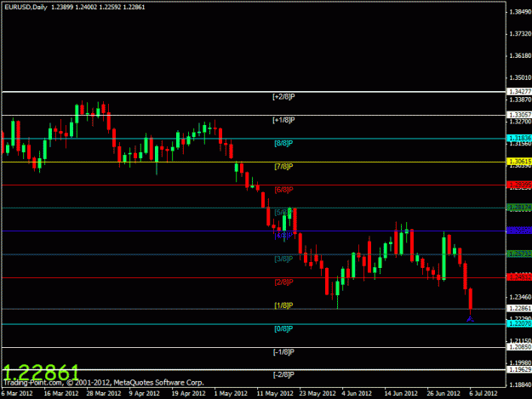The image size is (532, 399).
Task: Select the white 1.20850 price tag
Action: [519, 347]
